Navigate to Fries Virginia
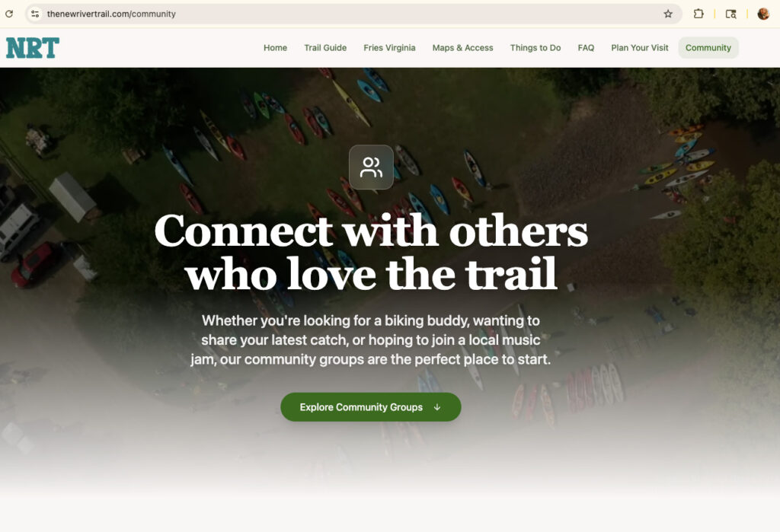This screenshot has width=780, height=532. [389, 48]
